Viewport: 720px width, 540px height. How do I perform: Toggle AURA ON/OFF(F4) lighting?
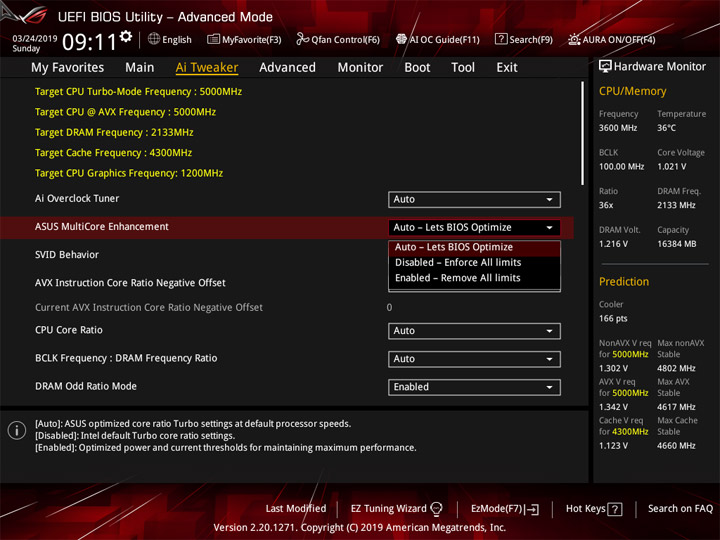612,39
